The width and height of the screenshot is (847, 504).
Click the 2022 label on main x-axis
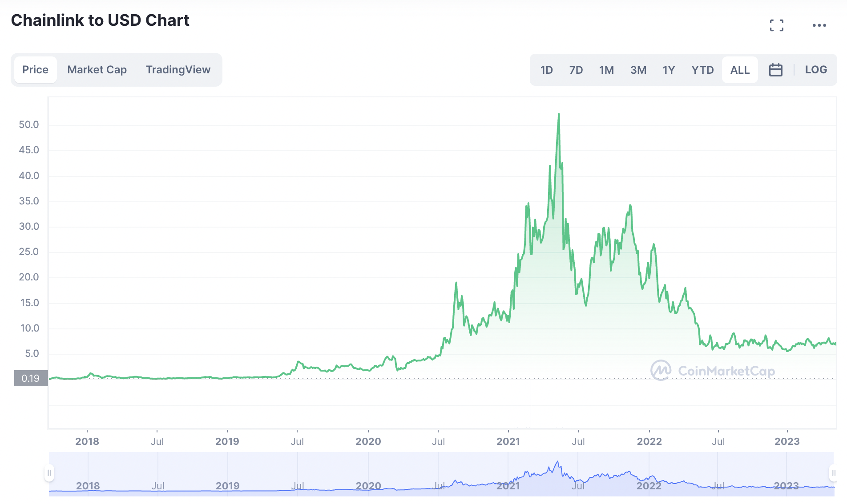coord(649,441)
